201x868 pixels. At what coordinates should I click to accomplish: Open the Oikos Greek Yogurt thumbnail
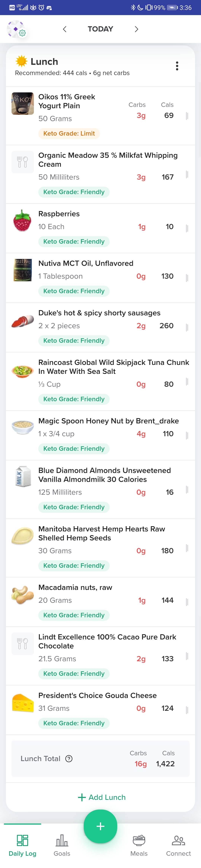pyautogui.click(x=23, y=103)
